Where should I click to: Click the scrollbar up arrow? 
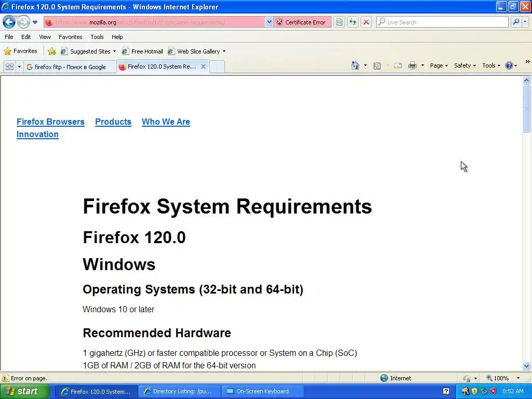pyautogui.click(x=527, y=81)
